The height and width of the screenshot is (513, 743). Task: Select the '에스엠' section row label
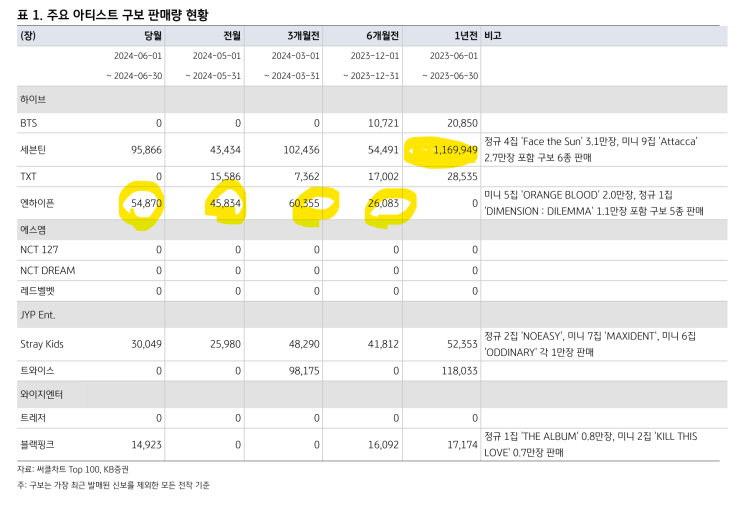(x=33, y=230)
